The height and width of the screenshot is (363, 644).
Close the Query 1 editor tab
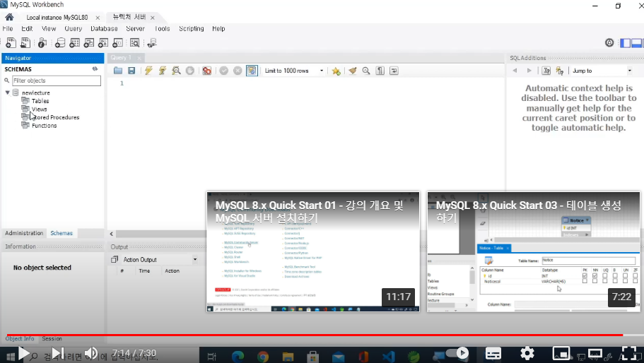(139, 58)
